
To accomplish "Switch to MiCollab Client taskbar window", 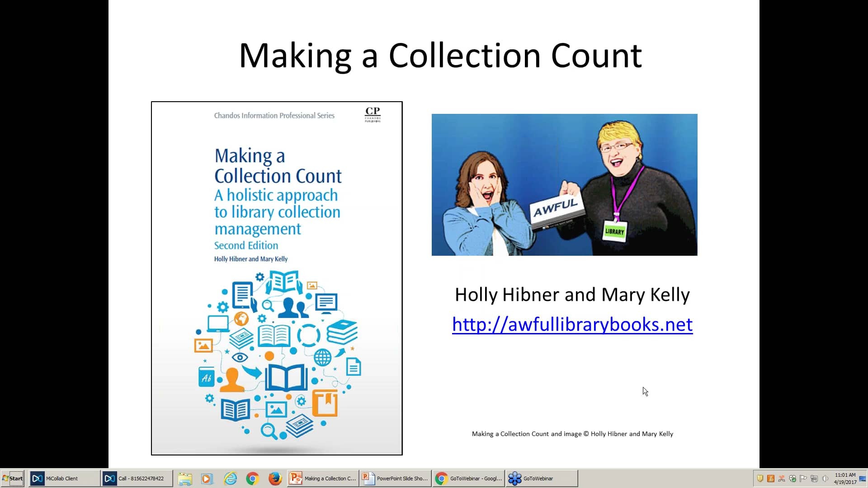I will [x=64, y=478].
